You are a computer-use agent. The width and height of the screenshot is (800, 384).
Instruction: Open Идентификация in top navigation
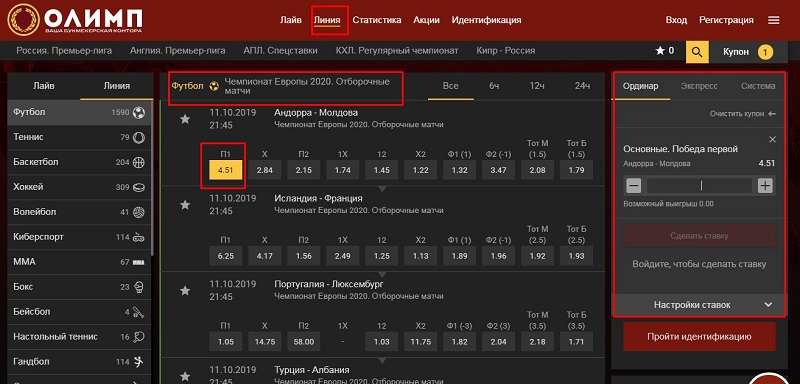coord(486,20)
